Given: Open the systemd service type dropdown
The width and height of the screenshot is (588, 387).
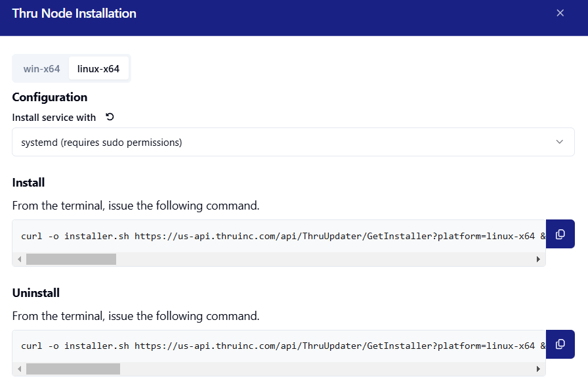Looking at the screenshot, I should [293, 142].
